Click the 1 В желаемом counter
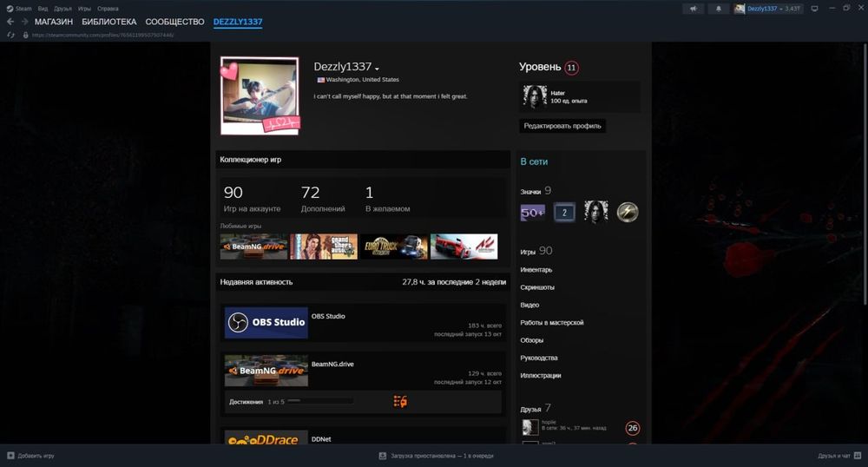 (387, 199)
